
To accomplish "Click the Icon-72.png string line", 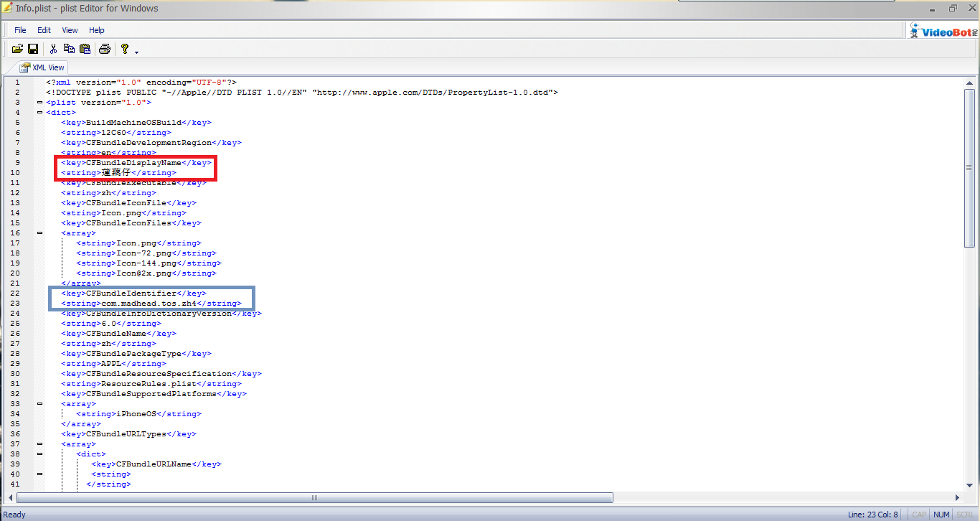I will tap(146, 253).
